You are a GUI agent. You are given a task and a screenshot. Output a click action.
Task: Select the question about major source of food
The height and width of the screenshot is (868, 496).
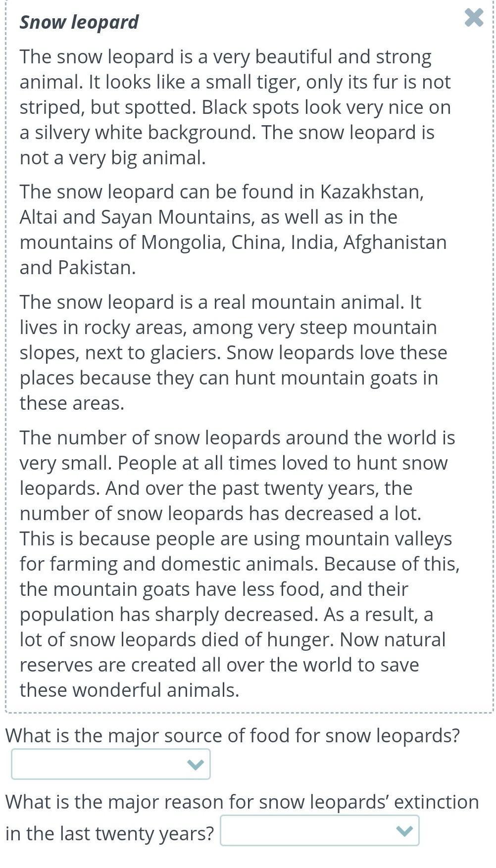(233, 736)
